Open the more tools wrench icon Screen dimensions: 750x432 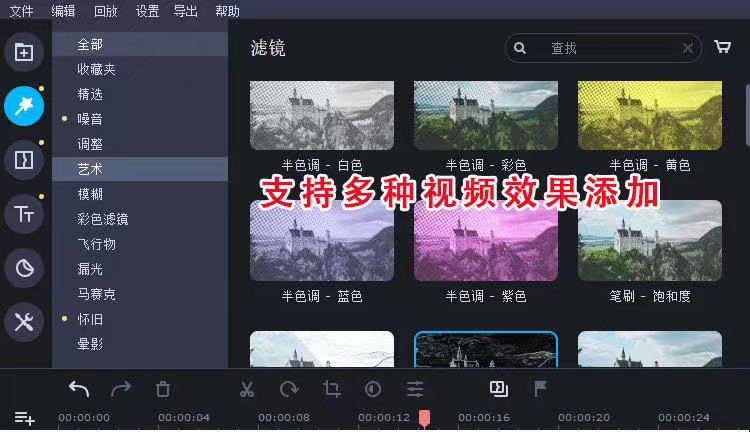24,321
